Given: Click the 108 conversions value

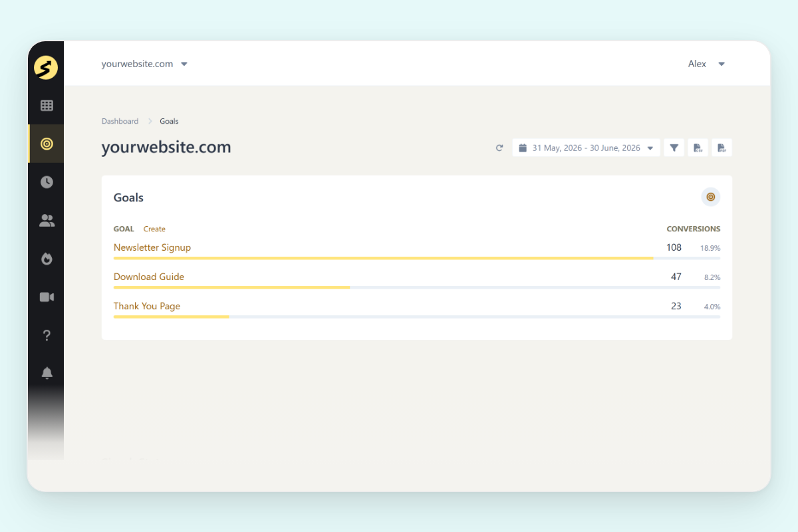Looking at the screenshot, I should point(674,247).
